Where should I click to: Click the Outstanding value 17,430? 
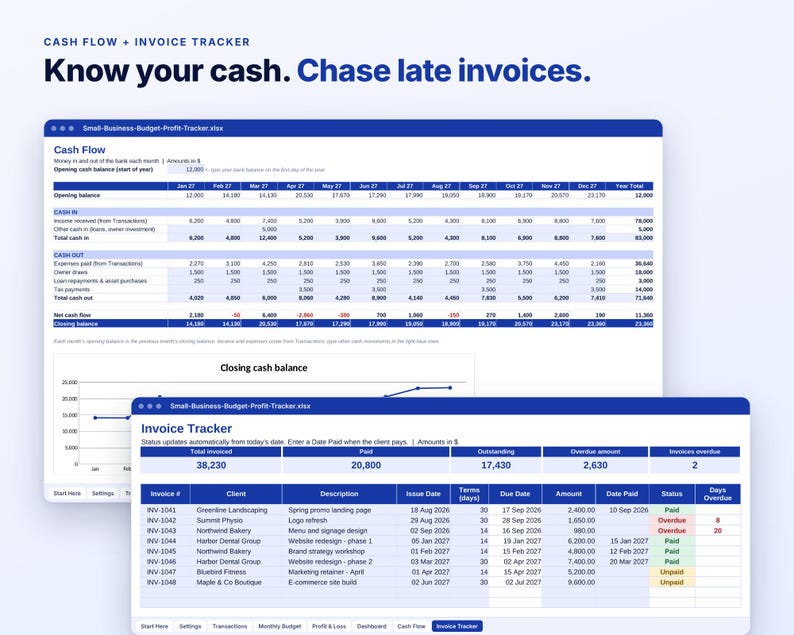tap(496, 465)
